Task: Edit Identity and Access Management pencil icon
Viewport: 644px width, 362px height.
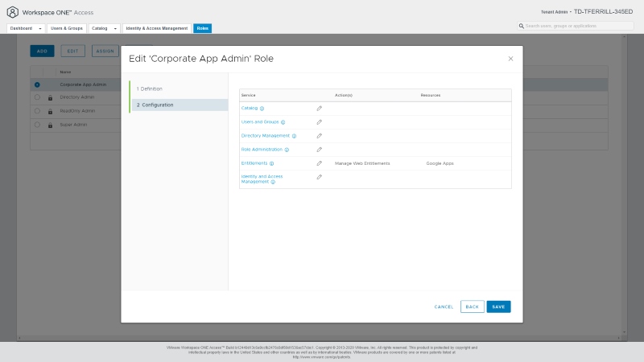Action: pos(319,177)
